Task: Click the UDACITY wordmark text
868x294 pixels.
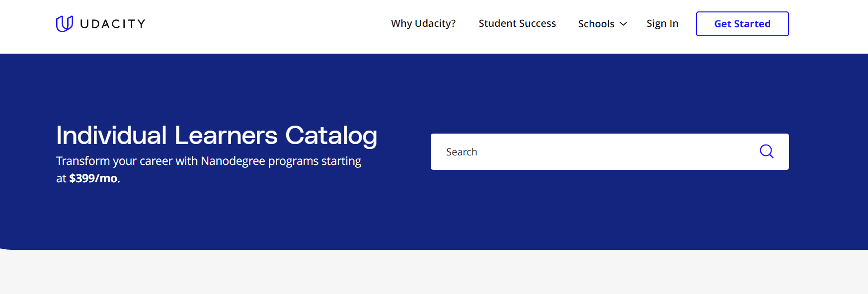Action: [x=113, y=24]
